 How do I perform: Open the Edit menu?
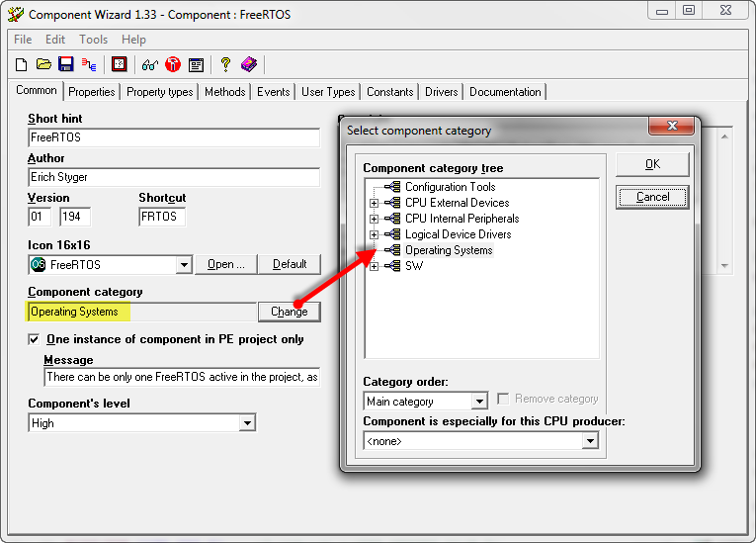point(55,40)
